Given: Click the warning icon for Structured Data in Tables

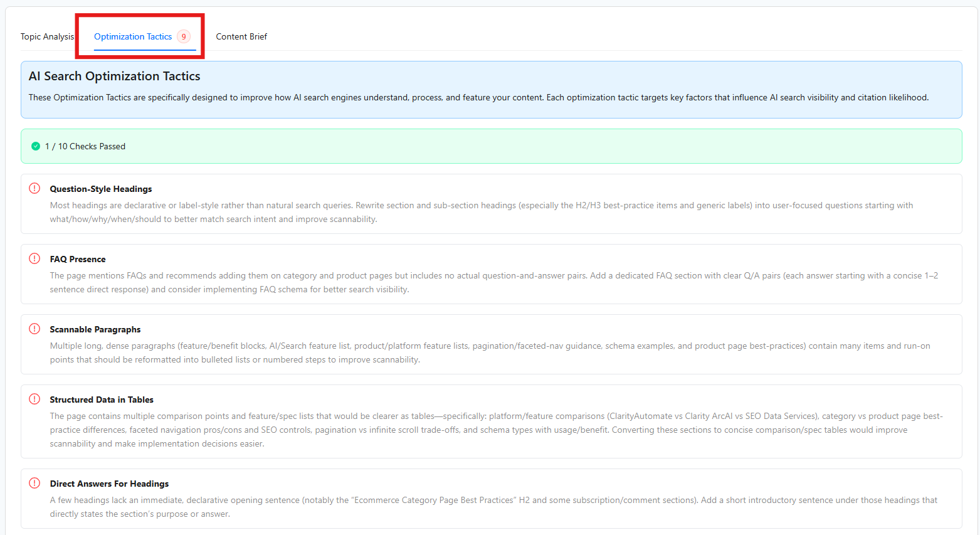Looking at the screenshot, I should [x=34, y=399].
